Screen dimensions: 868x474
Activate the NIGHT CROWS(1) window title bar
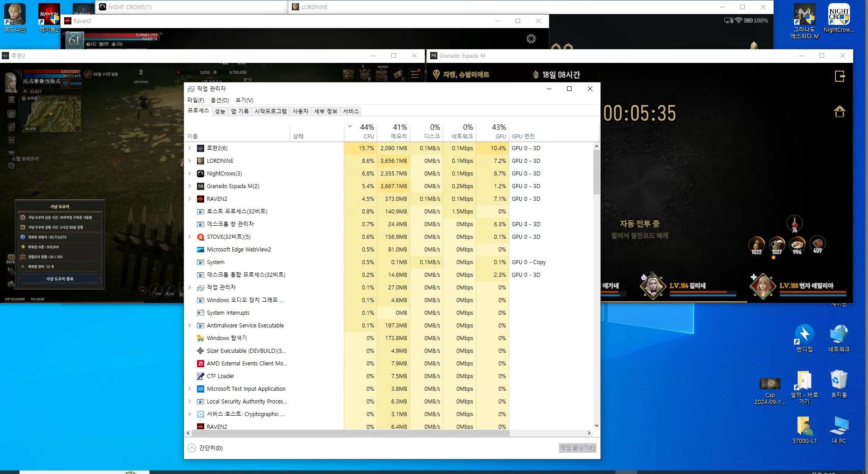click(192, 7)
